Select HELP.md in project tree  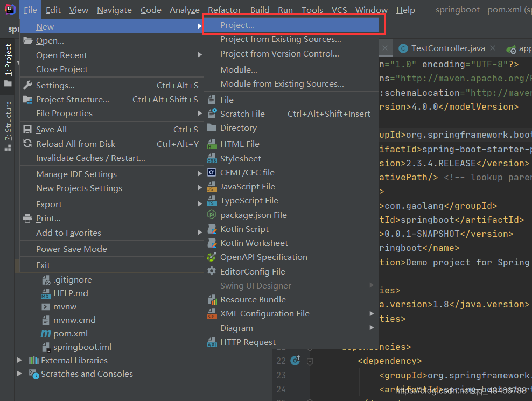click(x=71, y=293)
